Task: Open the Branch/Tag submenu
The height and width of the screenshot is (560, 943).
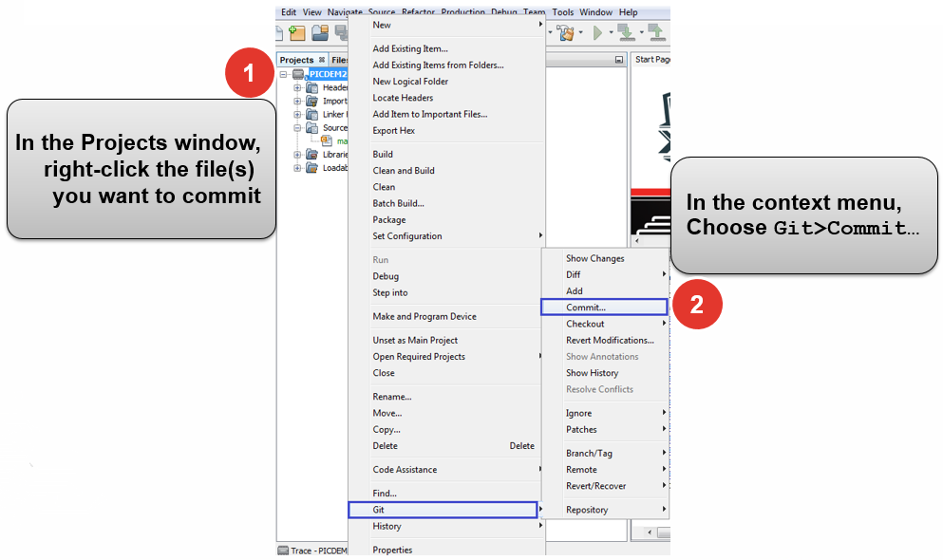Action: tap(589, 453)
